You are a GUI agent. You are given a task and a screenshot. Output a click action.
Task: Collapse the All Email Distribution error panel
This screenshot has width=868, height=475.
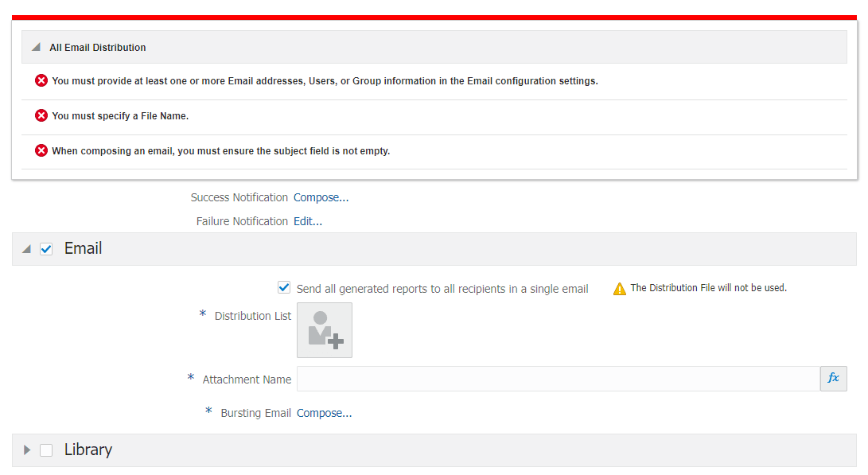pos(36,48)
